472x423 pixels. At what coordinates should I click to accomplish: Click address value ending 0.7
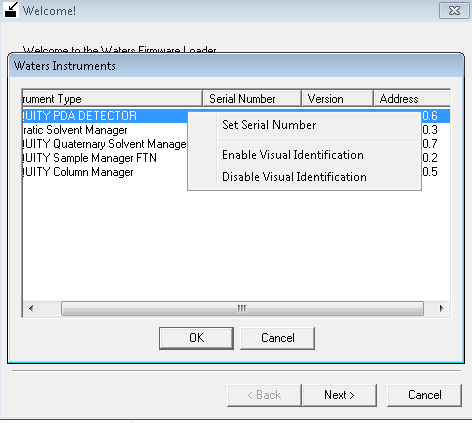click(x=430, y=144)
